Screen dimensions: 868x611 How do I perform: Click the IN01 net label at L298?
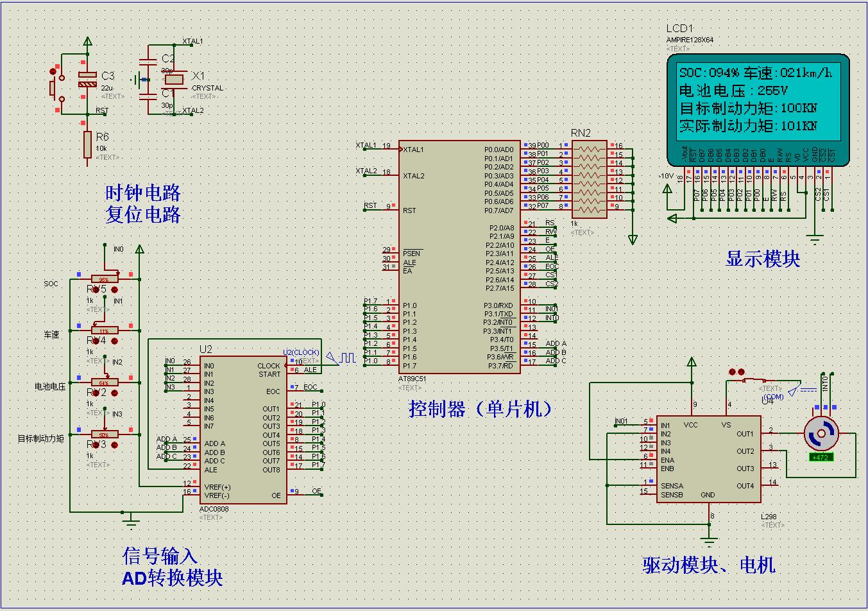point(621,421)
